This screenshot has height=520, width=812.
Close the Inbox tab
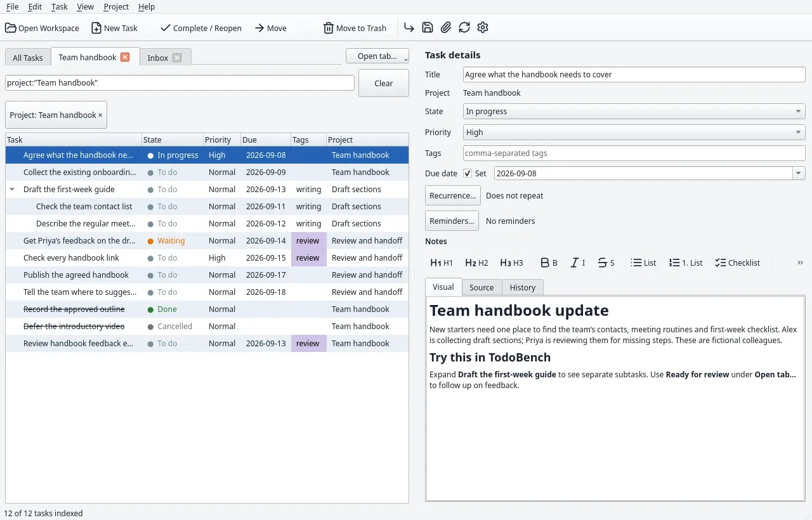click(x=177, y=58)
